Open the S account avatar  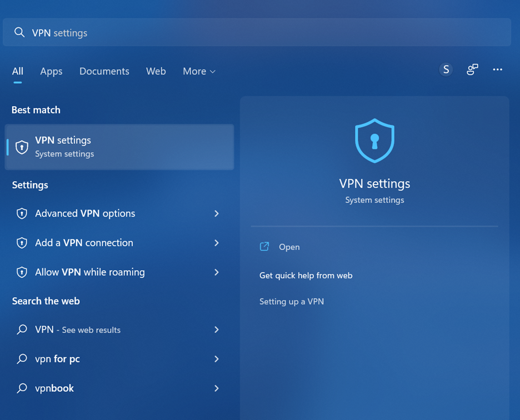446,69
